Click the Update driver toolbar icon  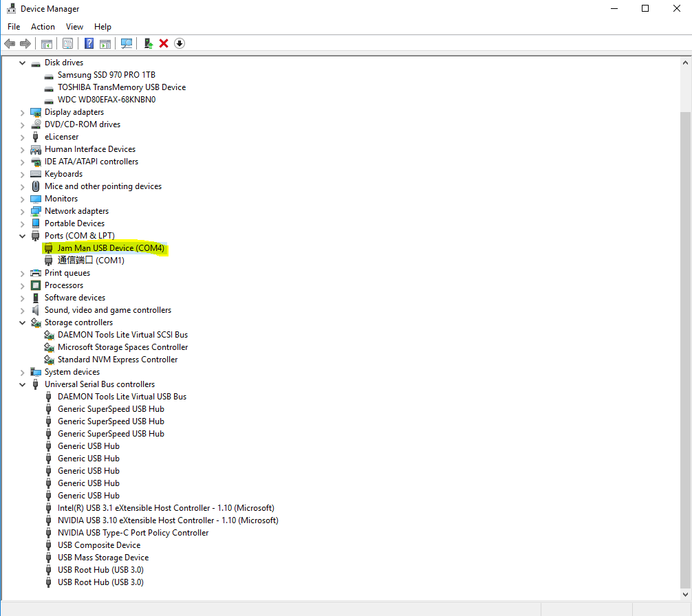(x=149, y=43)
